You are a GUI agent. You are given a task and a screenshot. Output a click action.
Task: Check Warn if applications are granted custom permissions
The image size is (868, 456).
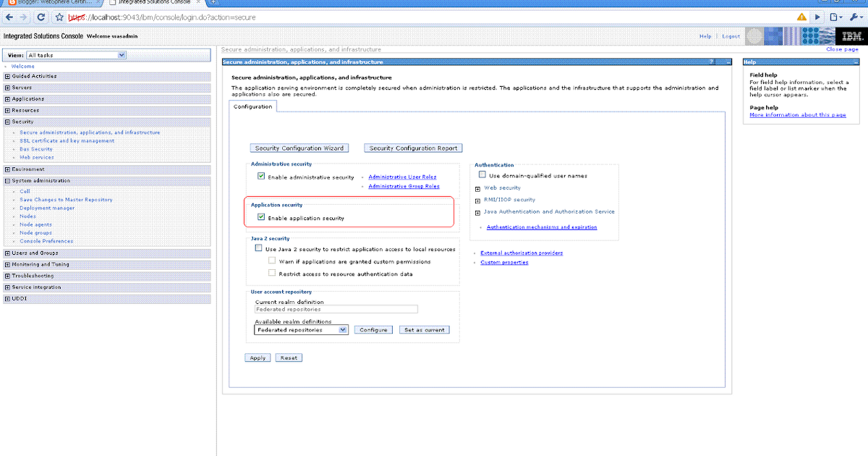pos(272,261)
